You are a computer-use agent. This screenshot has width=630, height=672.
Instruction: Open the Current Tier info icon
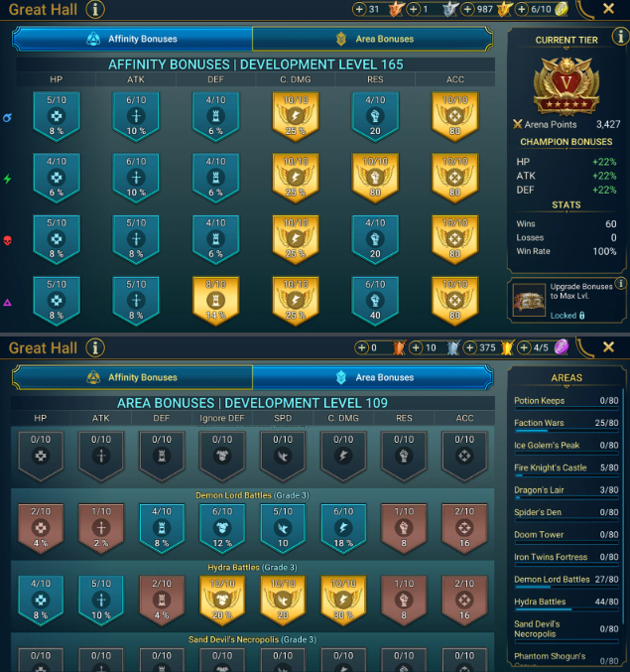[620, 37]
